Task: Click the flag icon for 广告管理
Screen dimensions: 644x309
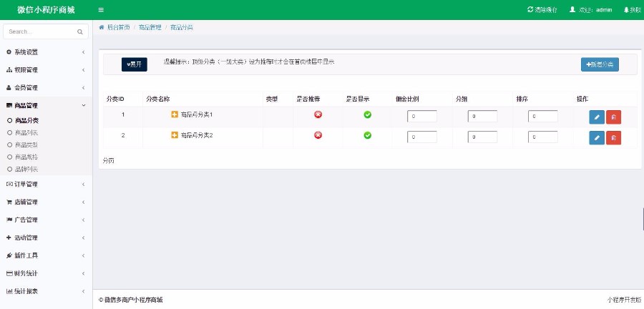Action: (9, 220)
